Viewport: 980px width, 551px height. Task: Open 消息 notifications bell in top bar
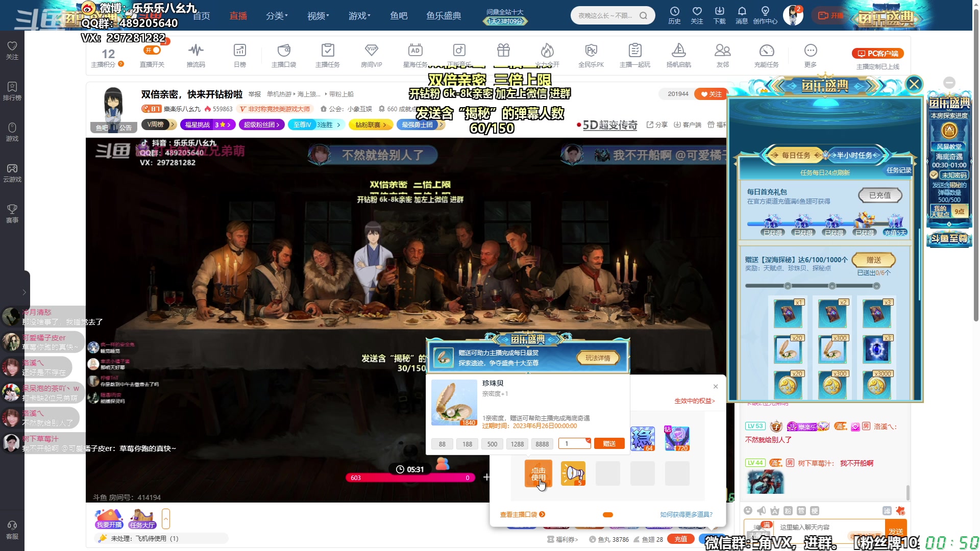point(742,15)
